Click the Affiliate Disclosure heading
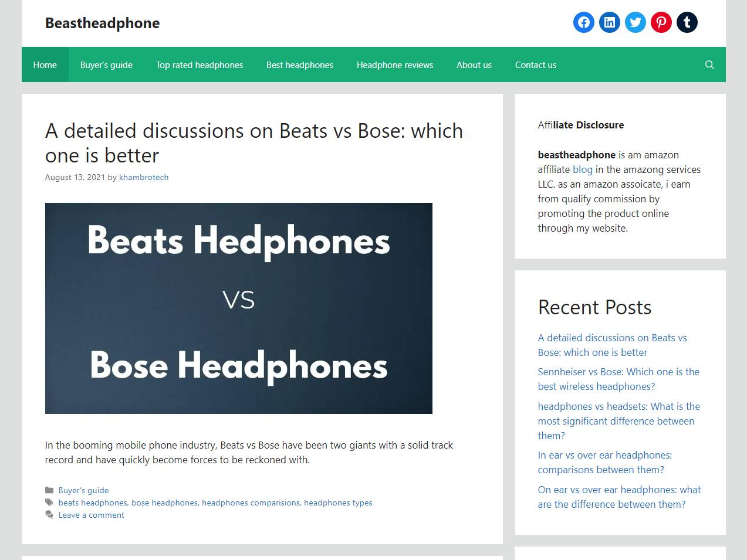Viewport: 747px width, 560px height. pyautogui.click(x=580, y=125)
